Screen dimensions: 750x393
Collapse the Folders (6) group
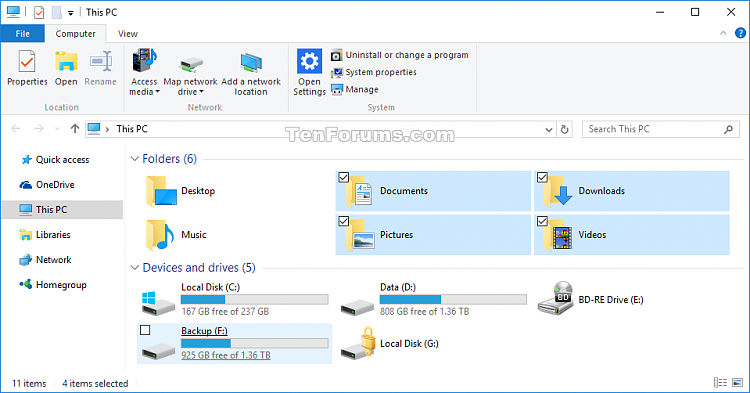[134, 159]
